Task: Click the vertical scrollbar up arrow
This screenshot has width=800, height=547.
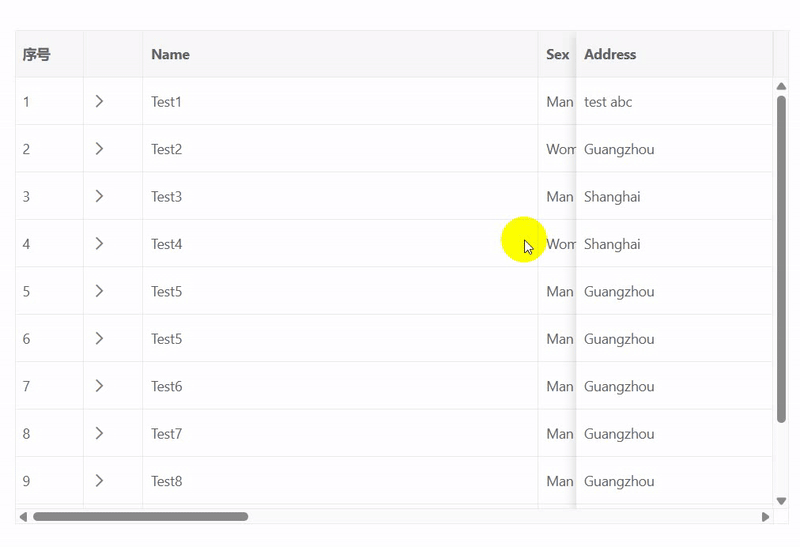Action: [x=781, y=86]
